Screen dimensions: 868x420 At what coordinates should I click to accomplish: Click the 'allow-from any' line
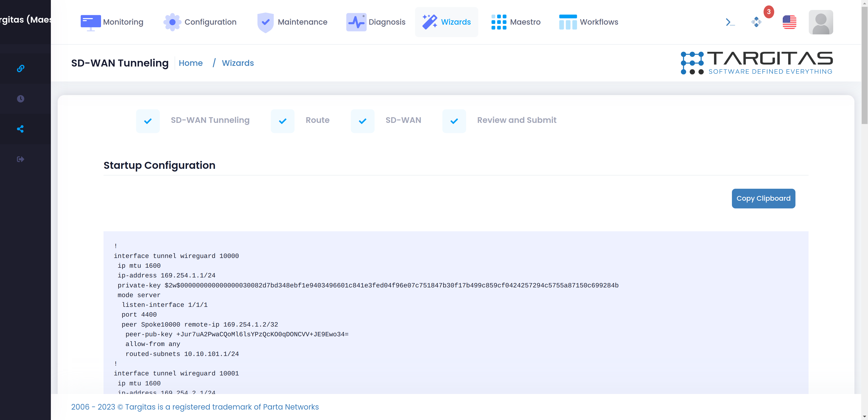[153, 344]
